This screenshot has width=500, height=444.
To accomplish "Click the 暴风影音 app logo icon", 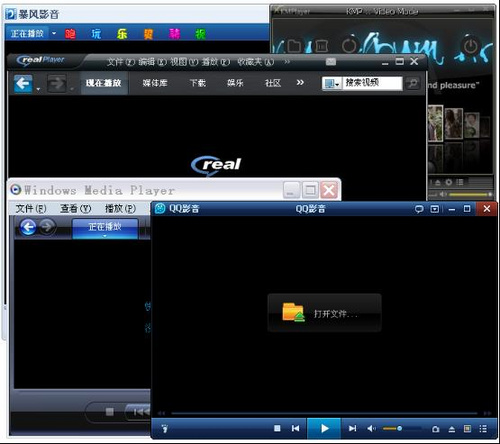I will 11,14.
